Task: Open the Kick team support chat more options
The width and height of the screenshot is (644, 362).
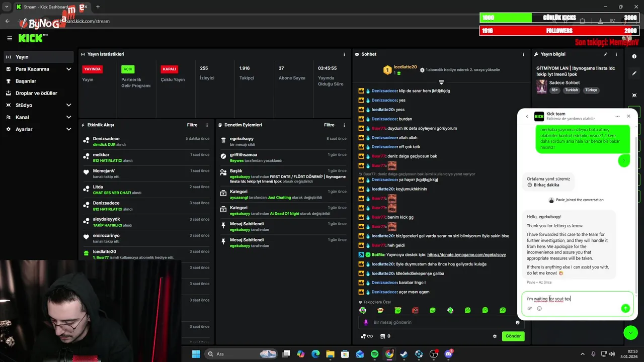Action: pos(617,116)
